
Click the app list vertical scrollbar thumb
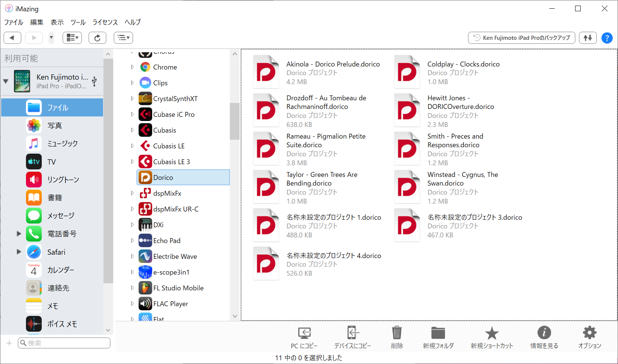(235, 121)
